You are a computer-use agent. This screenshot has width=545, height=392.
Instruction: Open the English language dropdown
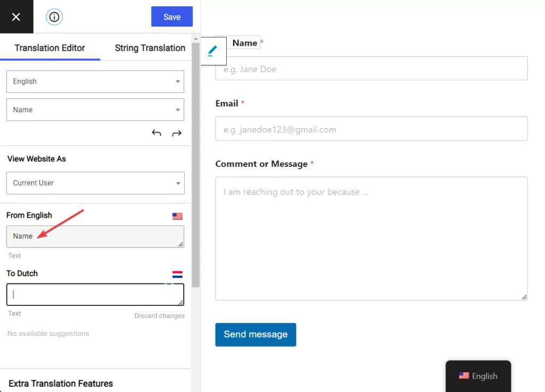pos(95,81)
